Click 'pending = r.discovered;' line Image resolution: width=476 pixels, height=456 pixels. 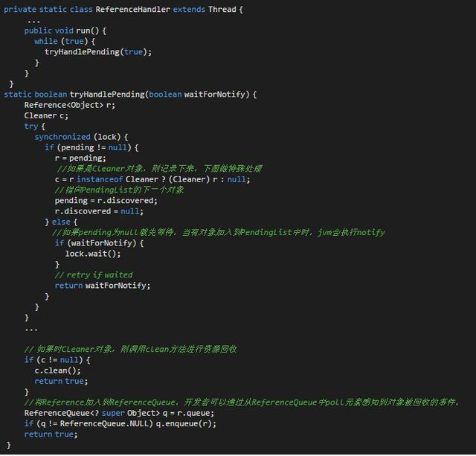tap(106, 201)
